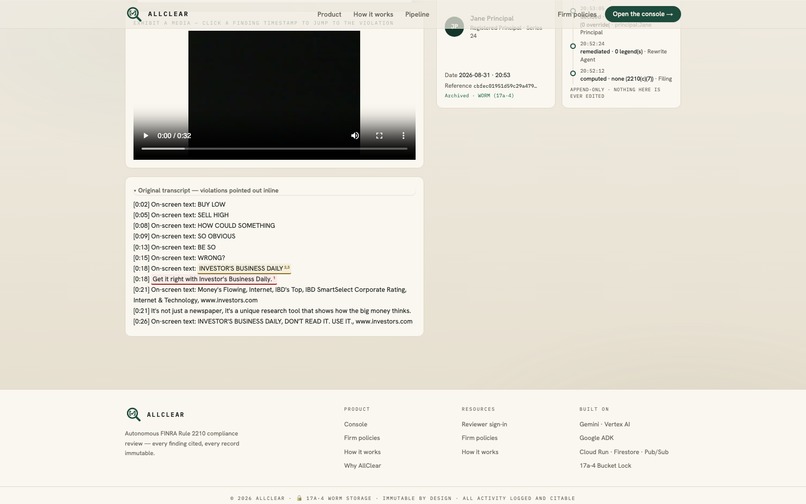Click the Reference hash value
The height and width of the screenshot is (504, 806).
505,86
